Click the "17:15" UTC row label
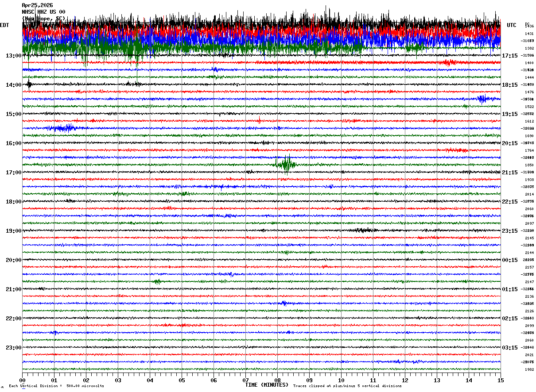Screen dimensions: 536x392 click(x=510, y=56)
